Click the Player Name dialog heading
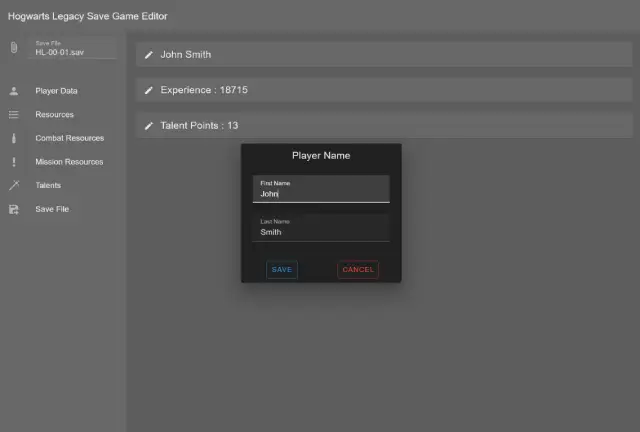The width and height of the screenshot is (640, 432). pos(321,156)
